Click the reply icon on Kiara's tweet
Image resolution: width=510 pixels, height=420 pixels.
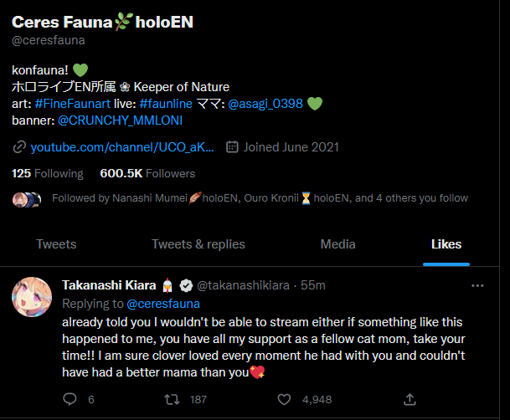click(70, 399)
